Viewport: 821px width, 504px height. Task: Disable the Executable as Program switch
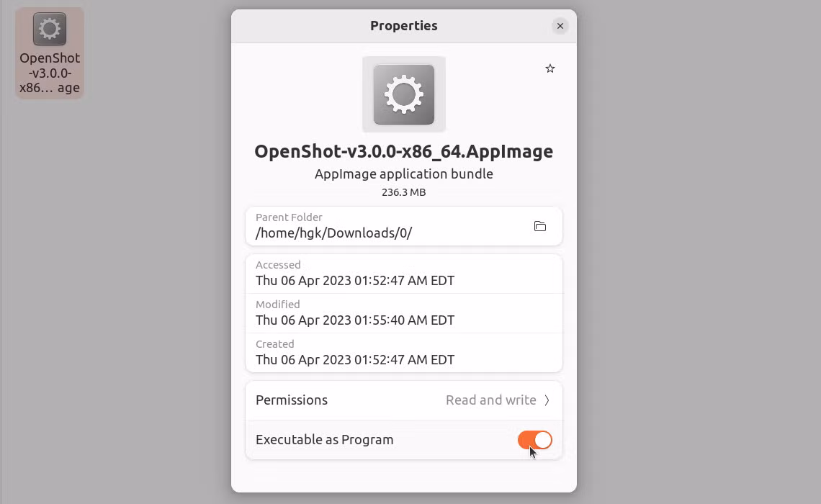pos(534,440)
